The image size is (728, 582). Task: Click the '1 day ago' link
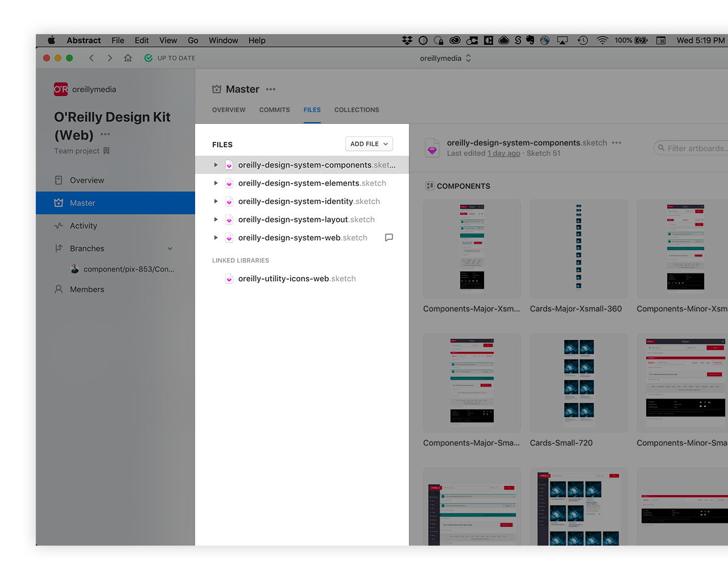[504, 153]
